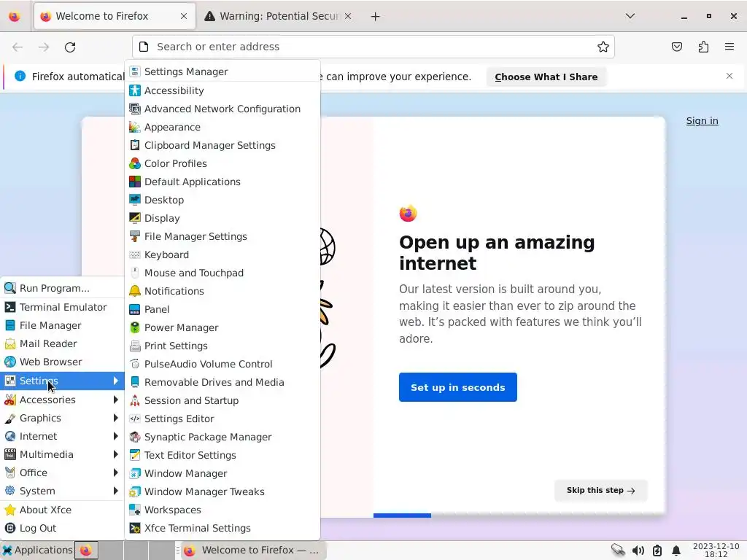Open Xfce Terminal Settings
Screen dimensions: 747x560
[222, 528]
